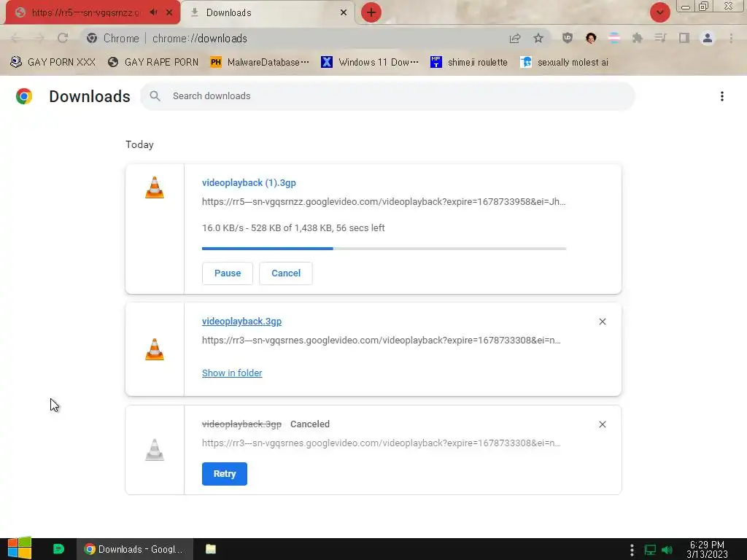Image resolution: width=747 pixels, height=560 pixels.
Task: Open the taskbar clock showing 6:29 PM
Action: (x=707, y=550)
